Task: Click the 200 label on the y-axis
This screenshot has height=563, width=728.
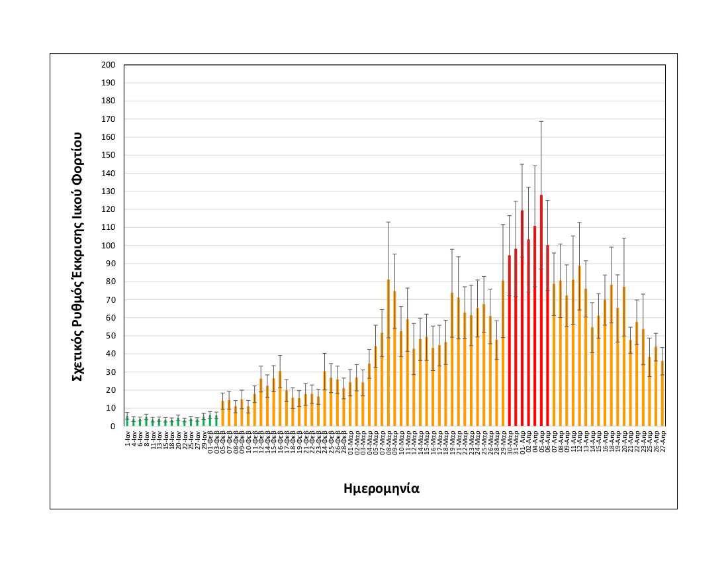Action: coord(108,65)
